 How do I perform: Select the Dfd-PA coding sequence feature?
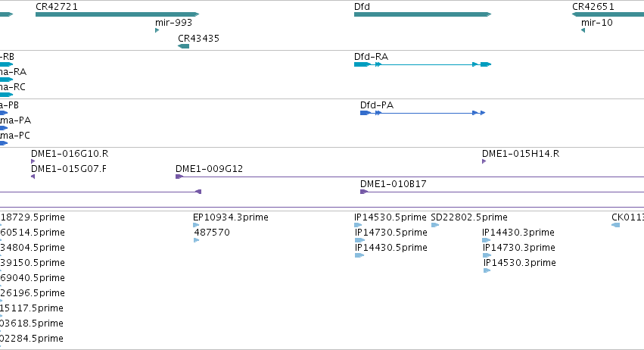[422, 113]
